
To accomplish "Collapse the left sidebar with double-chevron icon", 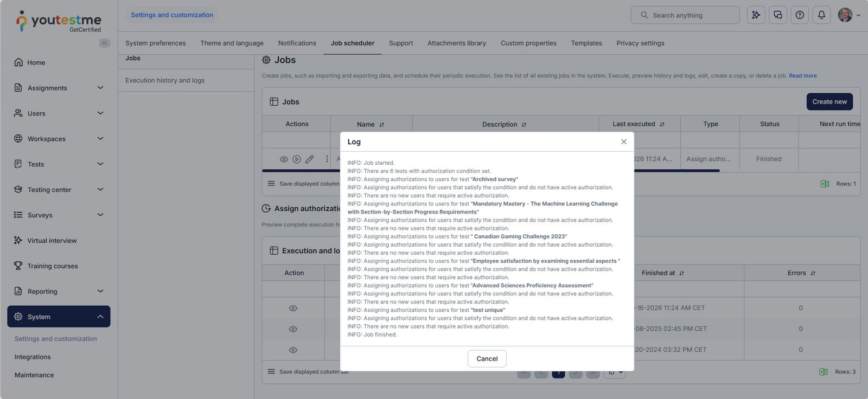I will (105, 43).
